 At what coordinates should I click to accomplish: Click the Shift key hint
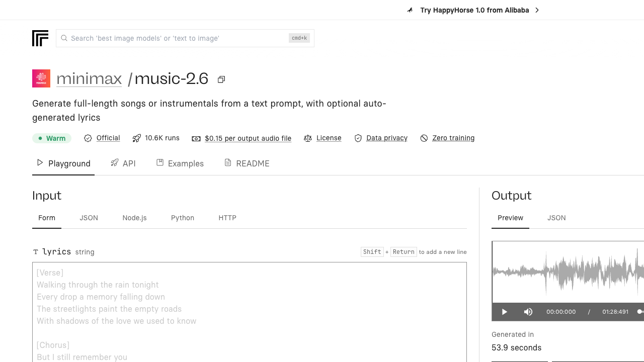[x=372, y=252]
